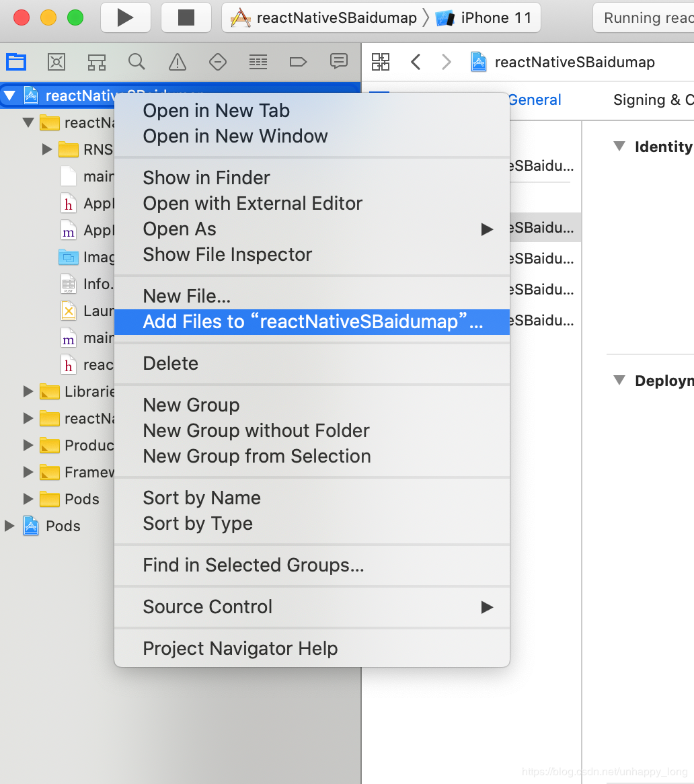This screenshot has height=784, width=694.
Task: Choose New Group without Folder
Action: (x=312, y=430)
